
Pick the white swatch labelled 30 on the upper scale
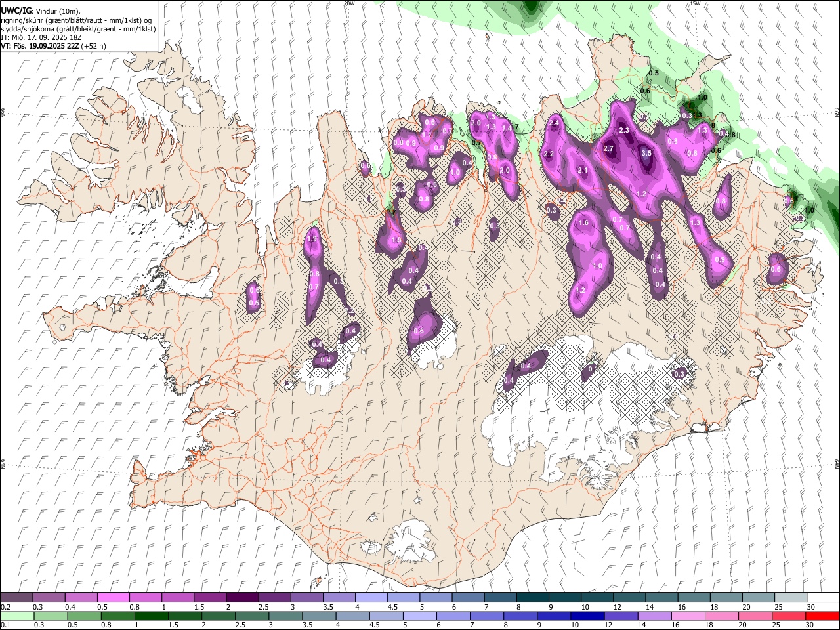coord(822,598)
